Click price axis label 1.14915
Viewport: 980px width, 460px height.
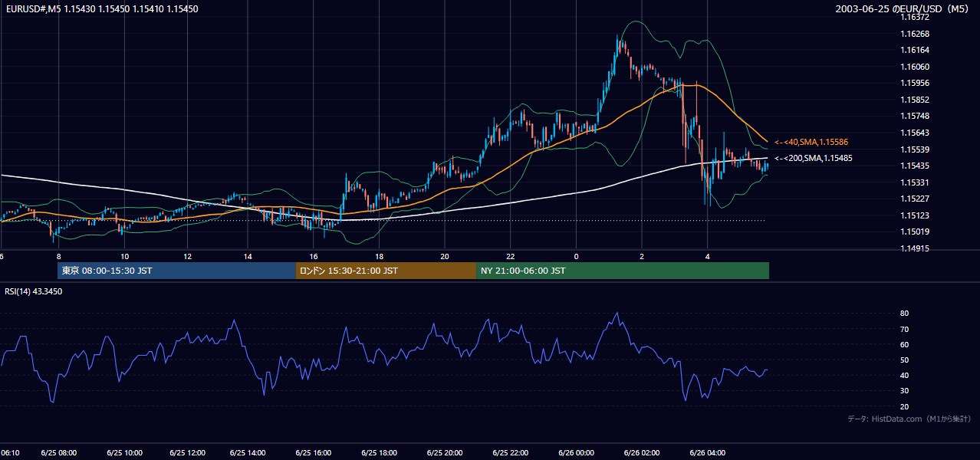pos(916,248)
